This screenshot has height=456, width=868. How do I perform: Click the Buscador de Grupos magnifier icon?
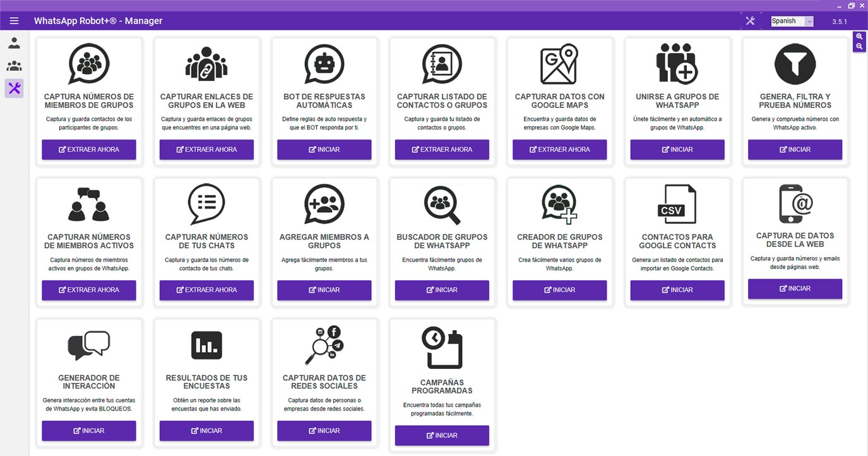pyautogui.click(x=442, y=205)
